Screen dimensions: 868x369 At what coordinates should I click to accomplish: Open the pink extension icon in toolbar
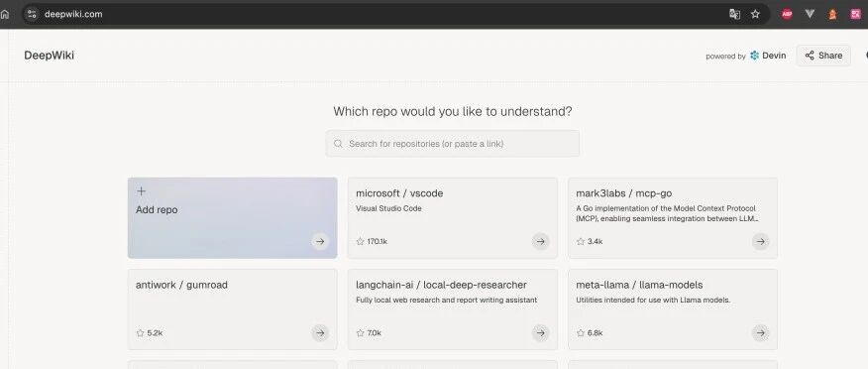pyautogui.click(x=856, y=15)
